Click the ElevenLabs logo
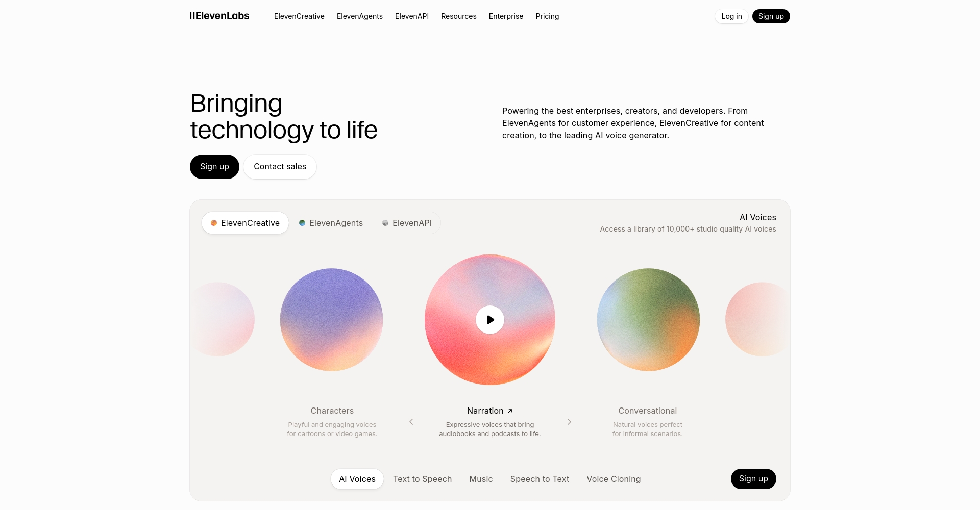The width and height of the screenshot is (980, 510). [x=219, y=16]
